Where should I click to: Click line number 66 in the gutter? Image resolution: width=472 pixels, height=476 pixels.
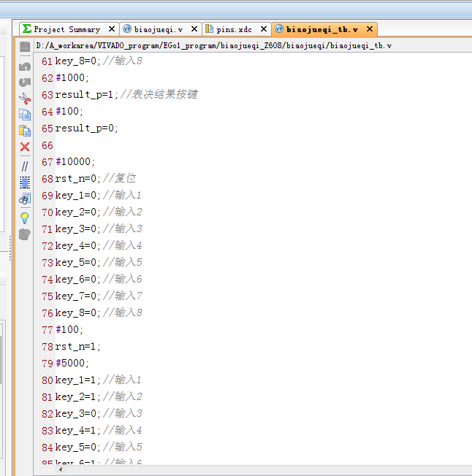tap(47, 145)
